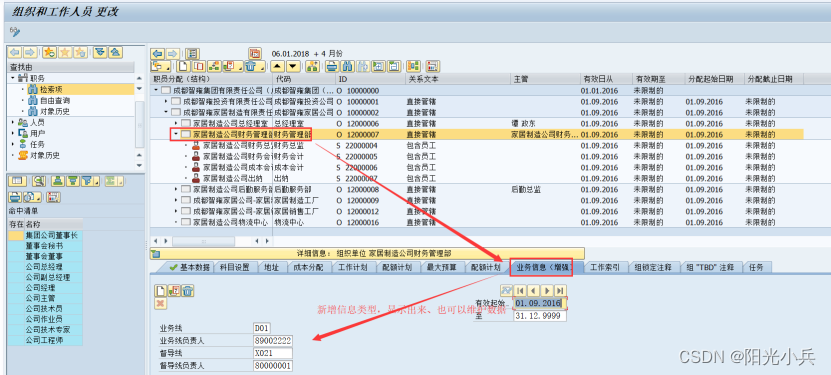Expand the 人员 node in the search tree
The width and height of the screenshot is (831, 375).
[x=12, y=122]
